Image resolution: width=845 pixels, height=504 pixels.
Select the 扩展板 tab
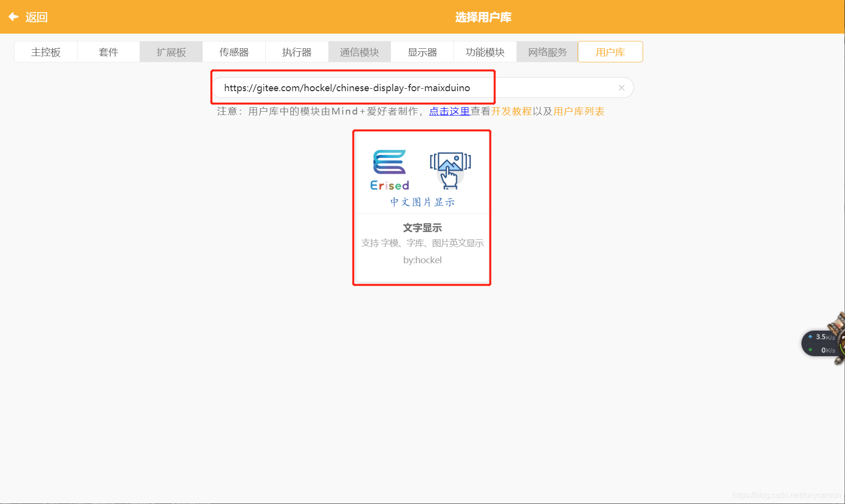click(171, 52)
